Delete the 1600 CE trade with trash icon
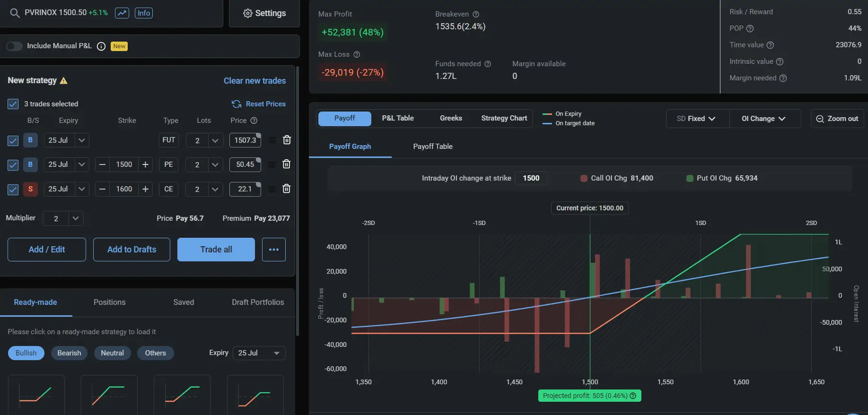 point(286,188)
